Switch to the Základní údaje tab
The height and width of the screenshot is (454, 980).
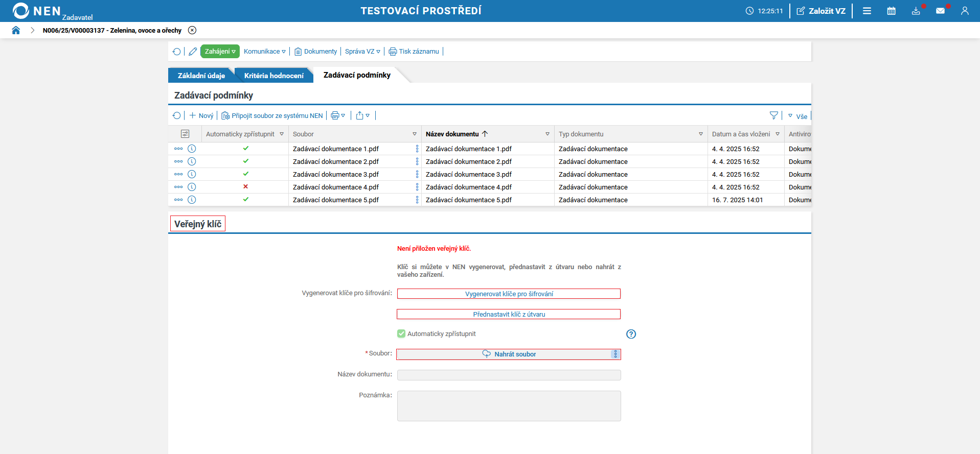201,76
